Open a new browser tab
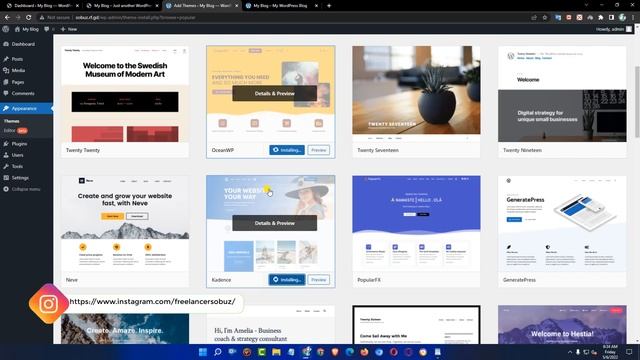This screenshot has width=640, height=360. pos(329,6)
